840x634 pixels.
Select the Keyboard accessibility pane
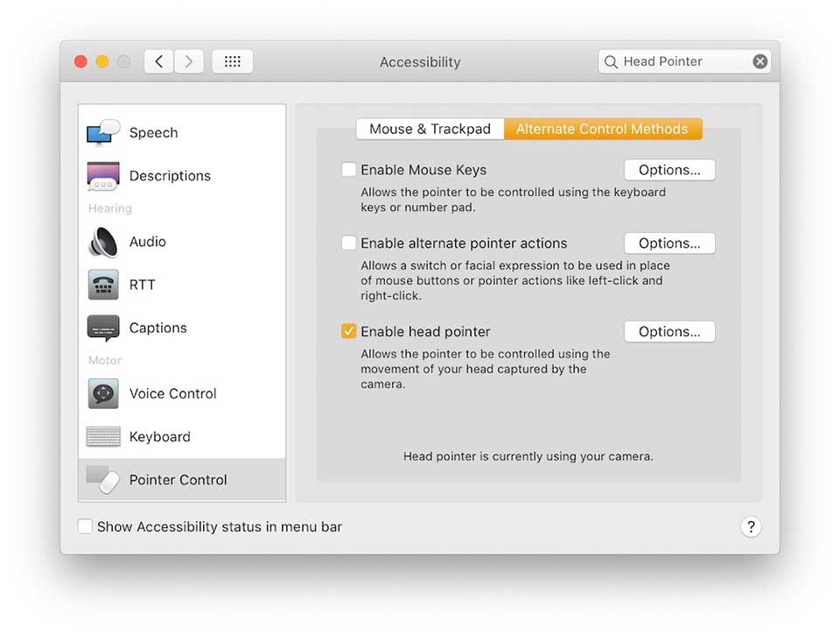click(160, 436)
